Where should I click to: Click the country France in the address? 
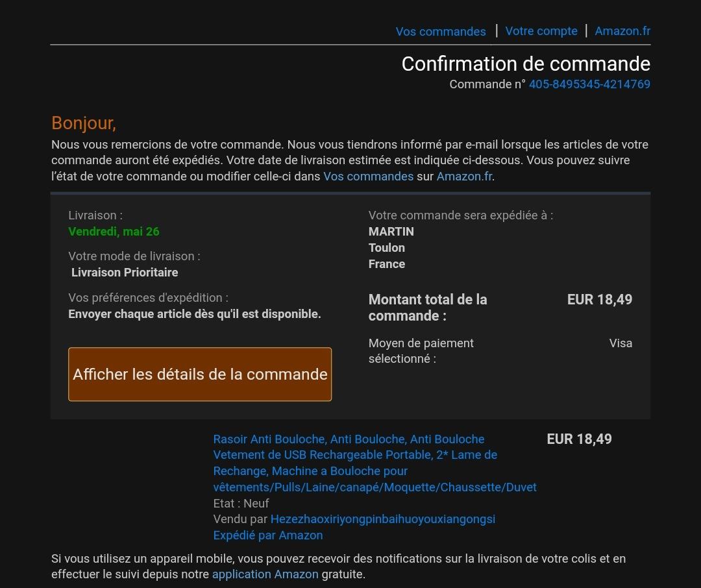pyautogui.click(x=387, y=263)
